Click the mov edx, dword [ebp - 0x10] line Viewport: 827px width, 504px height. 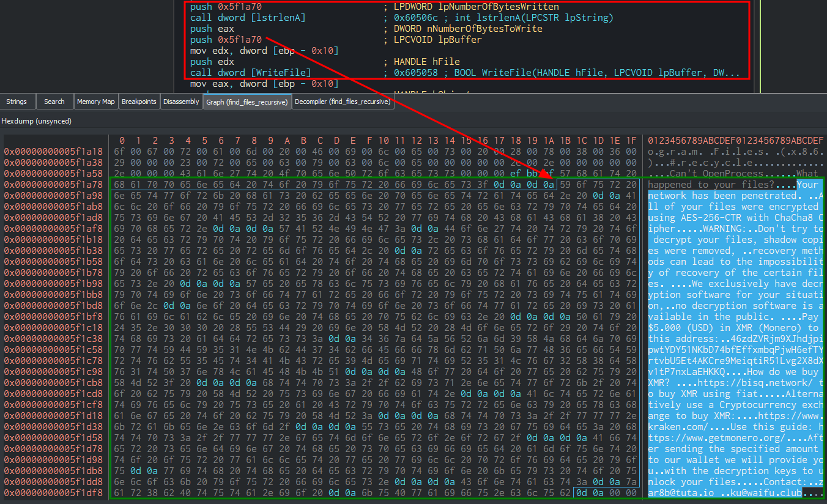[x=264, y=51]
